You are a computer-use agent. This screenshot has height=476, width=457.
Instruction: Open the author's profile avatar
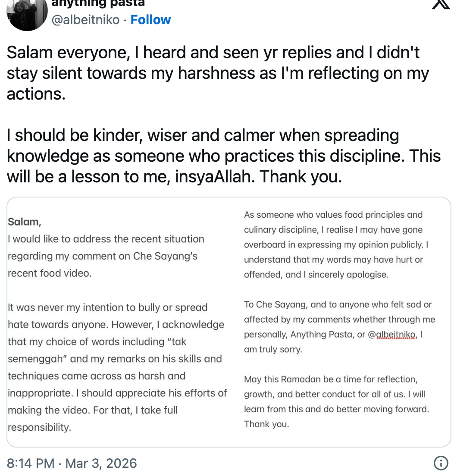(27, 14)
